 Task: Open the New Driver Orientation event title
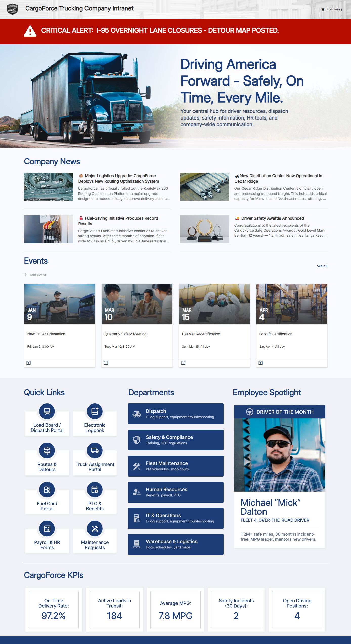pyautogui.click(x=46, y=334)
